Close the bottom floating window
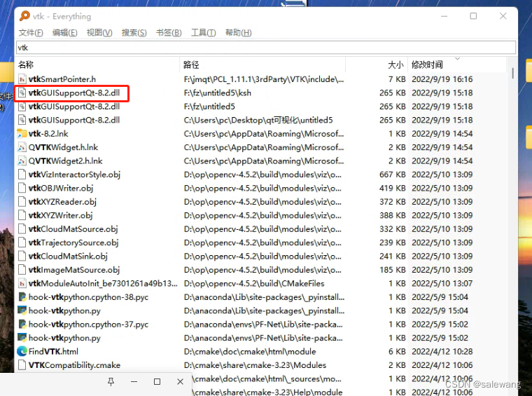 click(x=180, y=382)
